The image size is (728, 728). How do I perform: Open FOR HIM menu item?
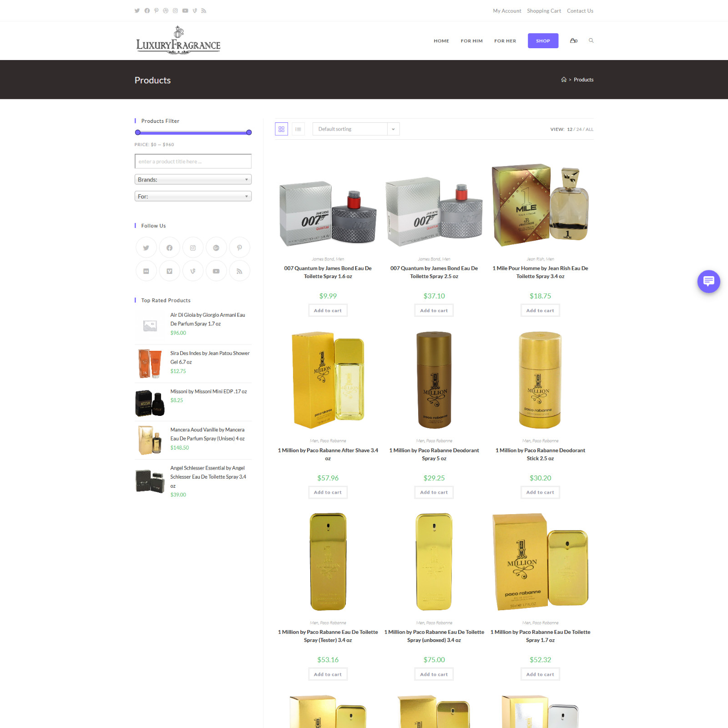471,41
